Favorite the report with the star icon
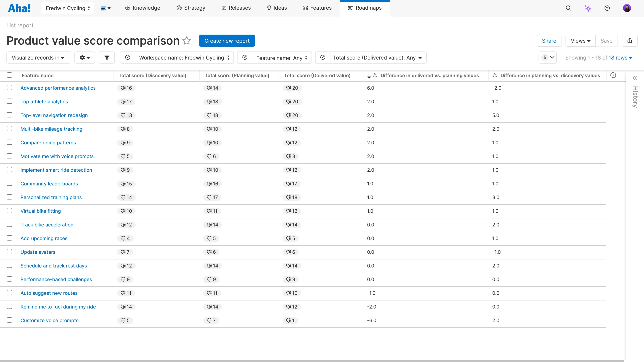The height and width of the screenshot is (362, 644). pyautogui.click(x=187, y=40)
